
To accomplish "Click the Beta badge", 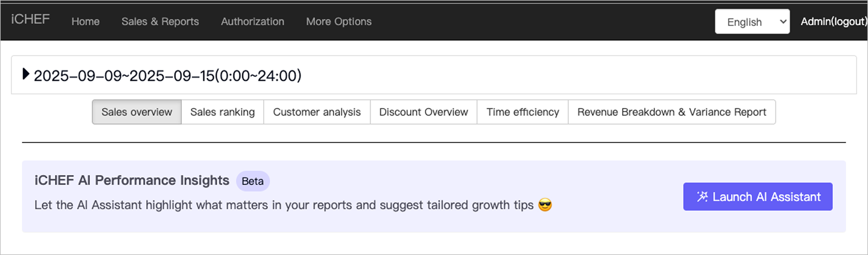I will [253, 181].
